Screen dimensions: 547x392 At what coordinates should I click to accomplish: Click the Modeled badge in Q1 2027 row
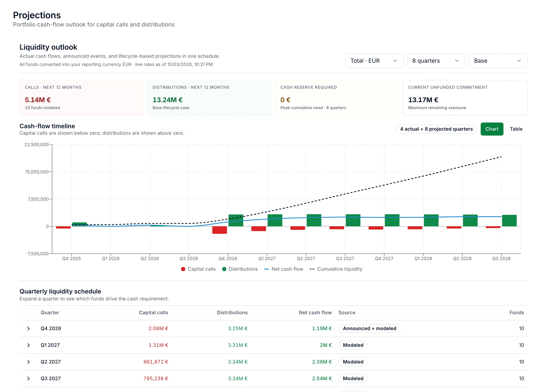click(x=353, y=345)
